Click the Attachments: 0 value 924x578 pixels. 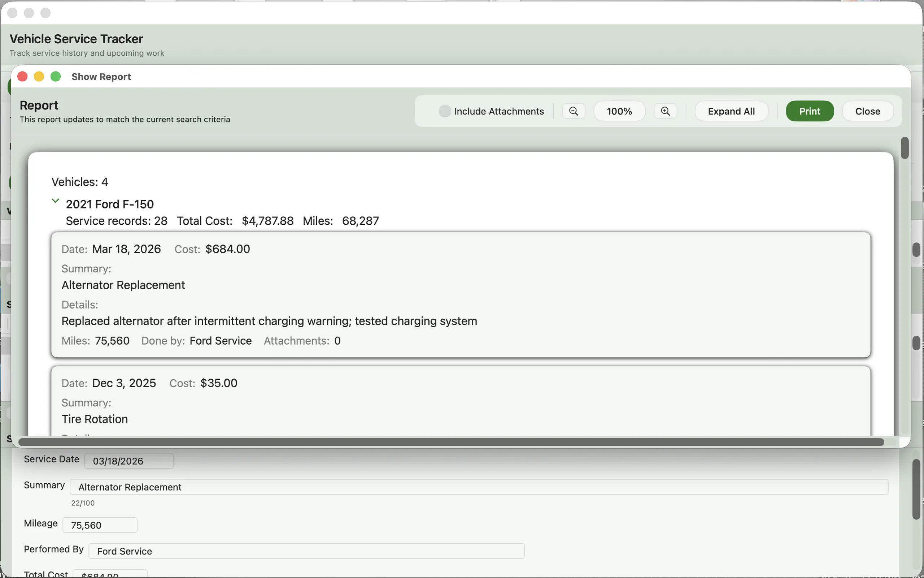click(337, 341)
